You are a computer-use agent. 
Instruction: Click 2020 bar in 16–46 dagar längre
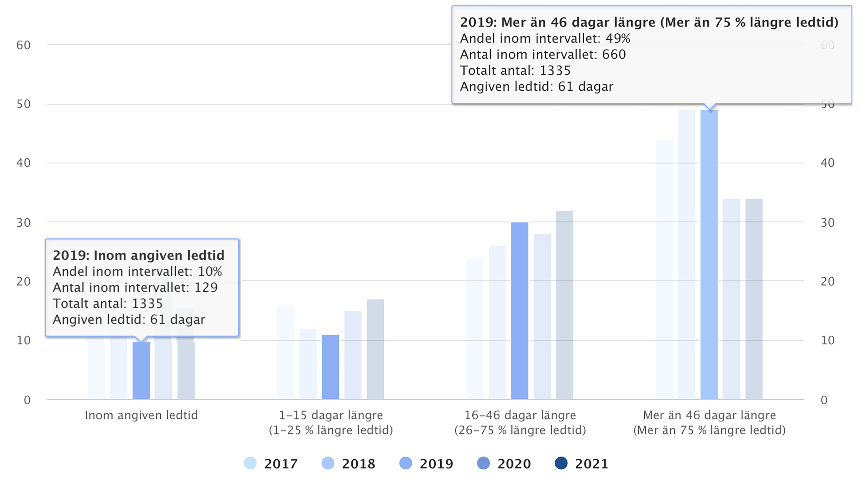click(542, 317)
